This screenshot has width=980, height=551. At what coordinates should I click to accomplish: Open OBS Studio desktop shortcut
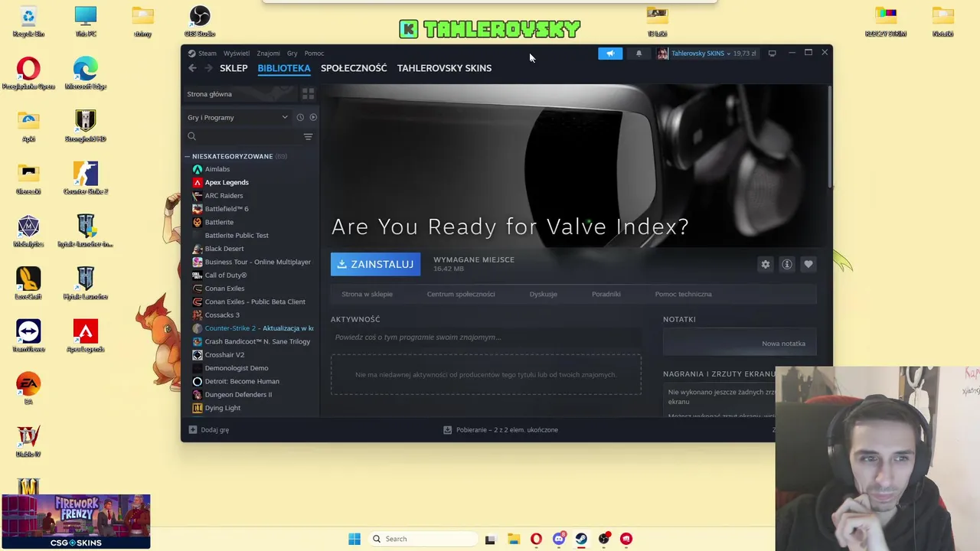point(199,21)
